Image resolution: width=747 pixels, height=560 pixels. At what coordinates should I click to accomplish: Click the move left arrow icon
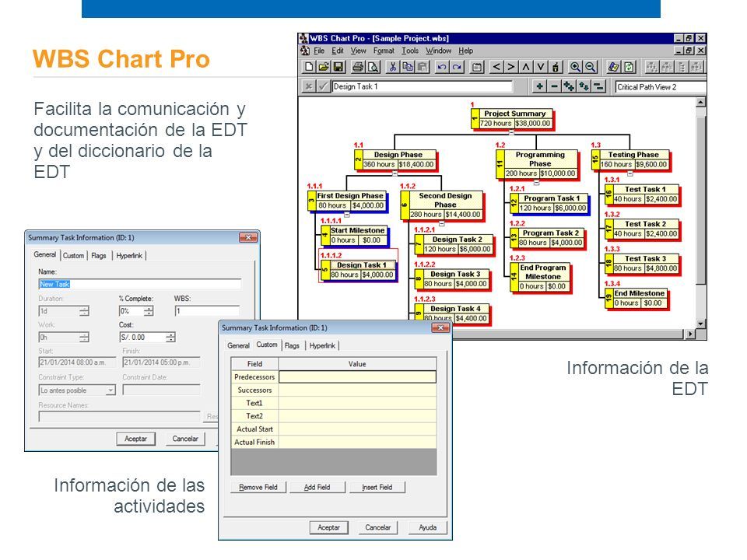pyautogui.click(x=496, y=67)
